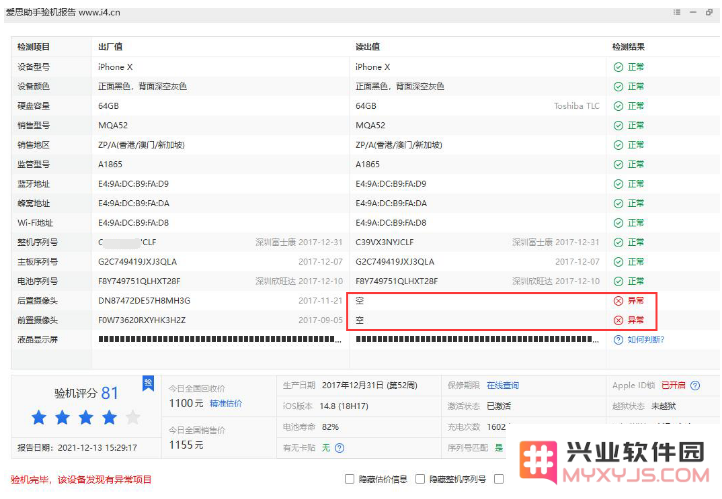Click the red message 验机完毕，该设备发现有异常项目

click(81, 480)
